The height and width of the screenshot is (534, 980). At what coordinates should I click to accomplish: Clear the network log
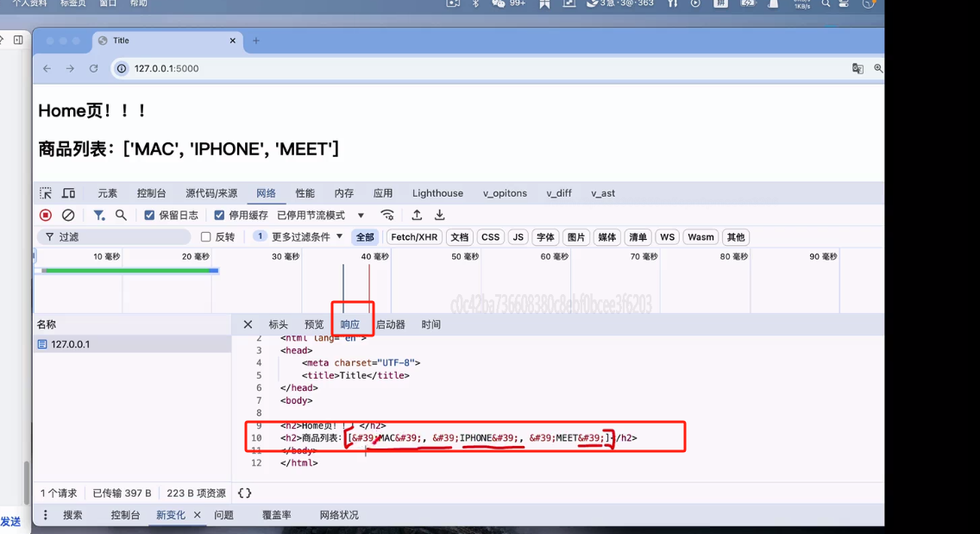click(x=68, y=215)
